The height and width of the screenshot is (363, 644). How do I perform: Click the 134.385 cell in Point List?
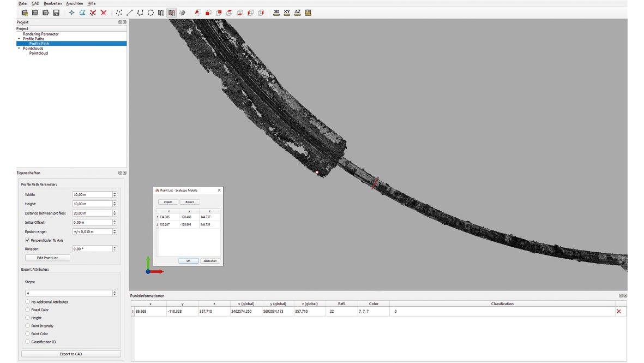pos(169,217)
